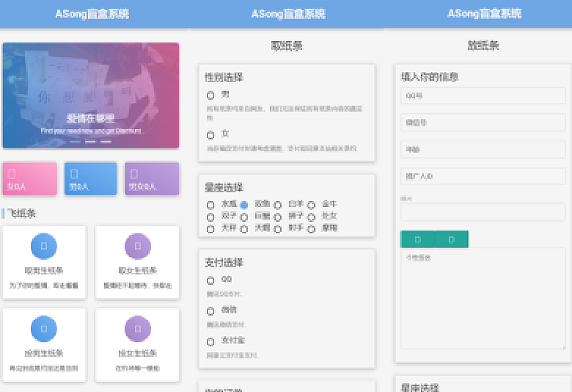Focus the 微信号 input field
Viewport: 572px width, 392px height.
click(483, 122)
